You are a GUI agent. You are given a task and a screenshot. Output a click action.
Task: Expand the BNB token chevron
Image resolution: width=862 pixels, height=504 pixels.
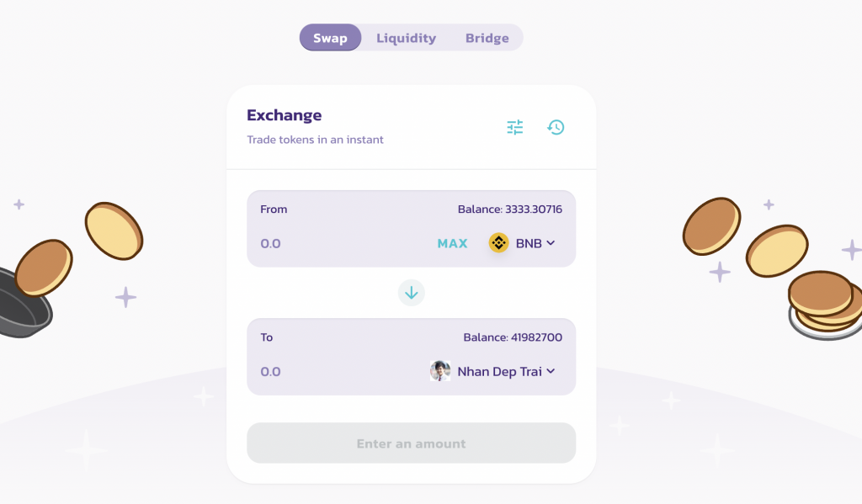[551, 243]
